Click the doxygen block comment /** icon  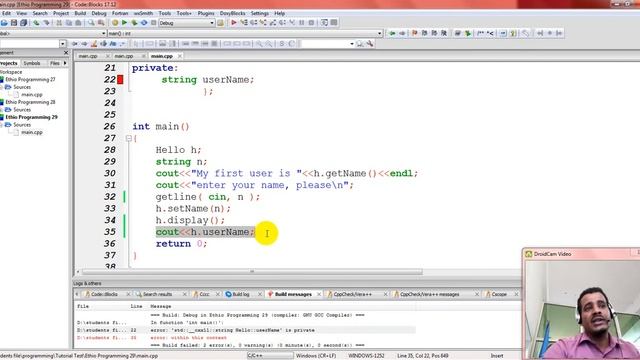click(480, 33)
